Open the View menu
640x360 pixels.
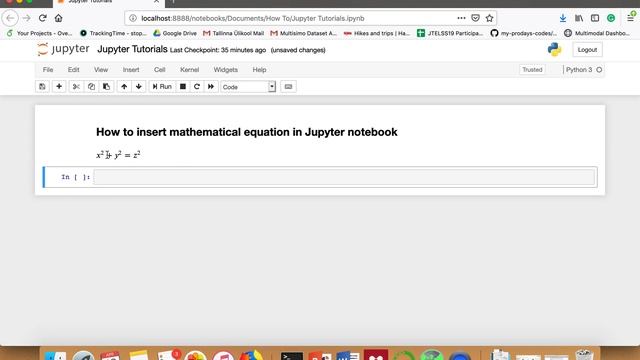pos(101,70)
